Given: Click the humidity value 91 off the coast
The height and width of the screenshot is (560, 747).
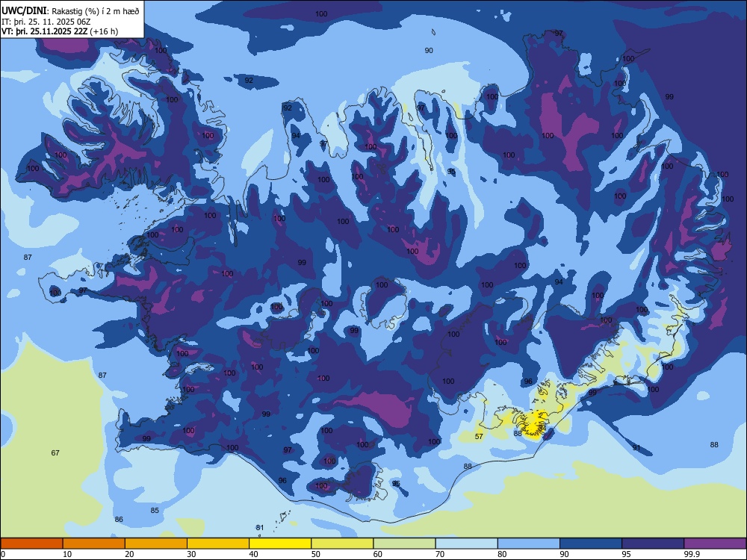Looking at the screenshot, I should [636, 448].
